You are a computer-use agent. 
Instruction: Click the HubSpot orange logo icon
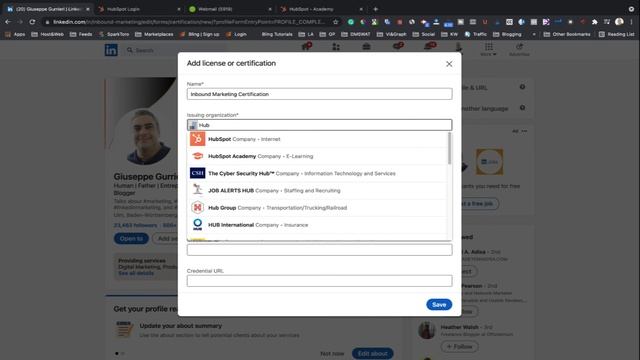coord(197,139)
